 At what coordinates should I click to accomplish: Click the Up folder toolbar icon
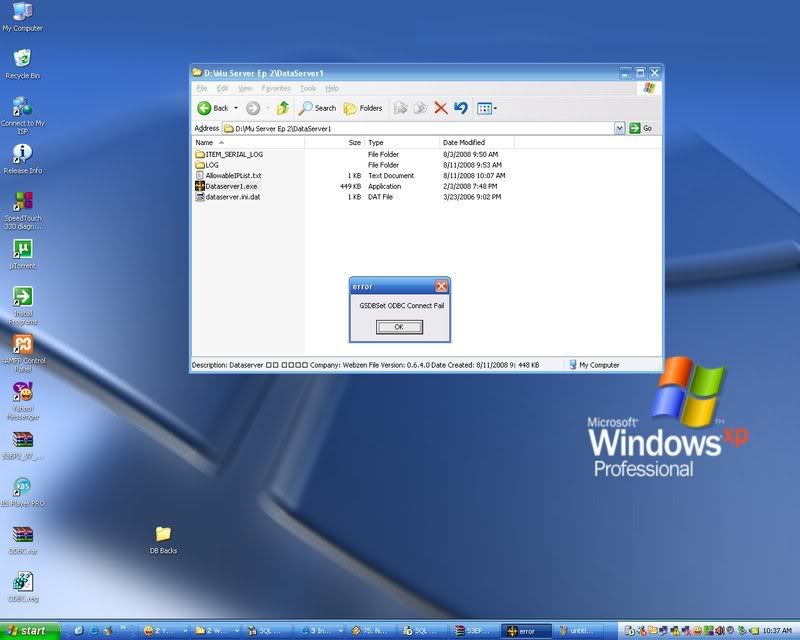click(283, 108)
